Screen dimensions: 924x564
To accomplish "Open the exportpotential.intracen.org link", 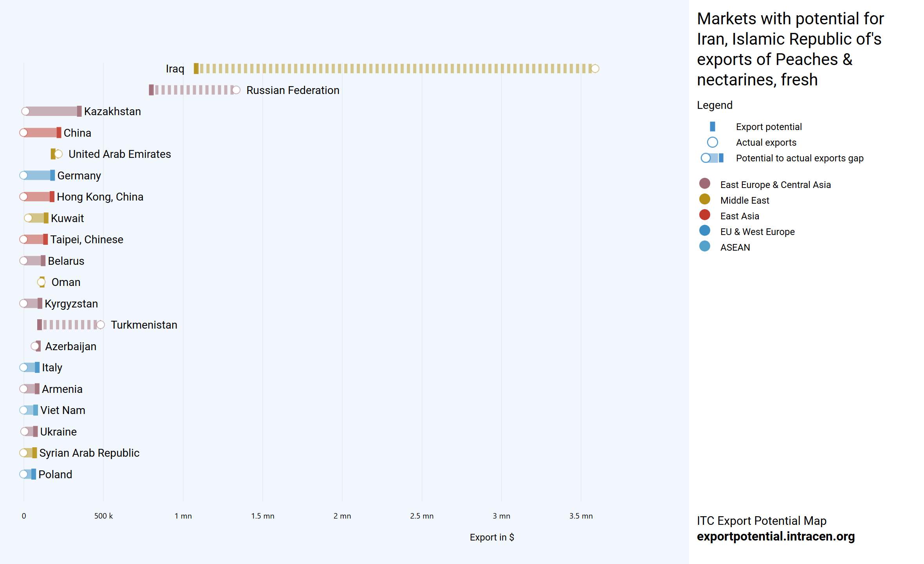I will (x=776, y=536).
